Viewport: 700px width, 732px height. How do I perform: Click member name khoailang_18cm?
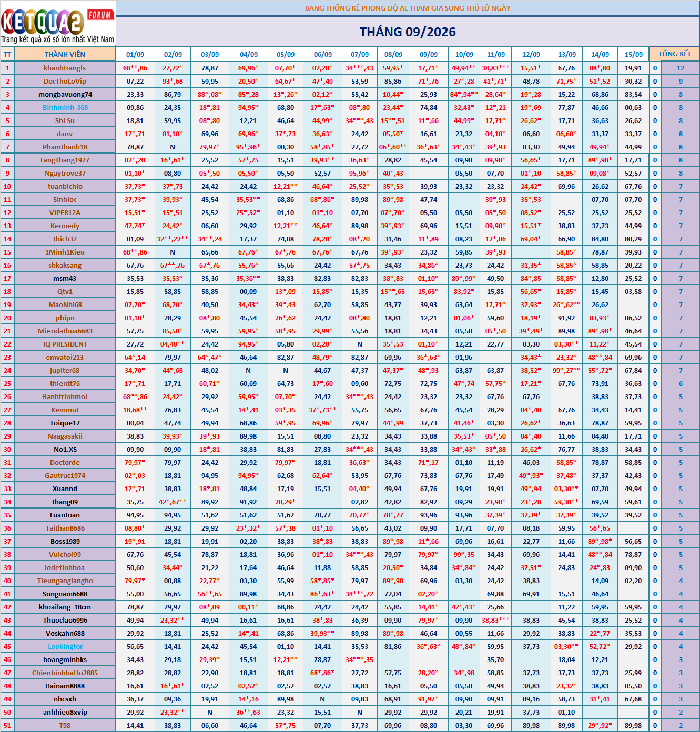65,607
